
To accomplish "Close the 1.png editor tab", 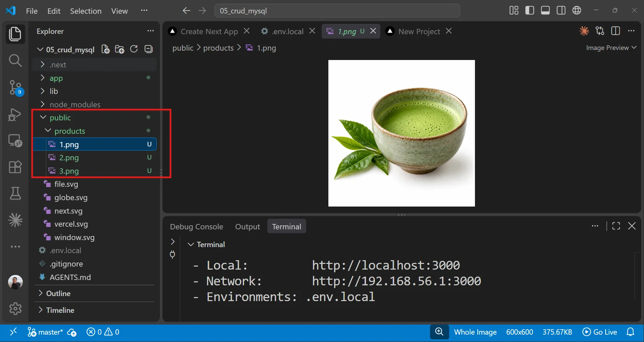I will [x=373, y=31].
